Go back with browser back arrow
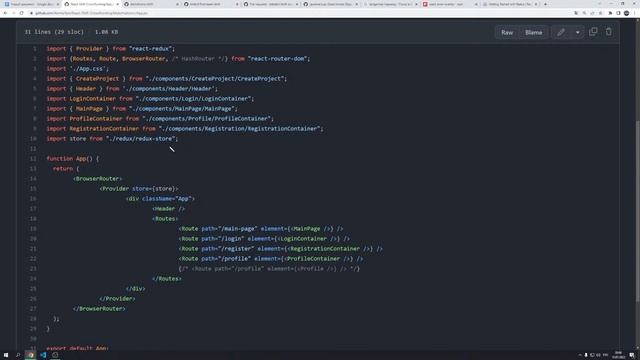 click(5, 13)
